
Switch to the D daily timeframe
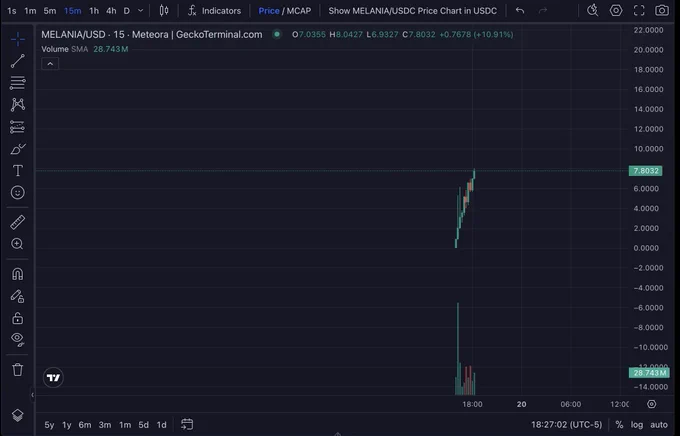point(127,11)
